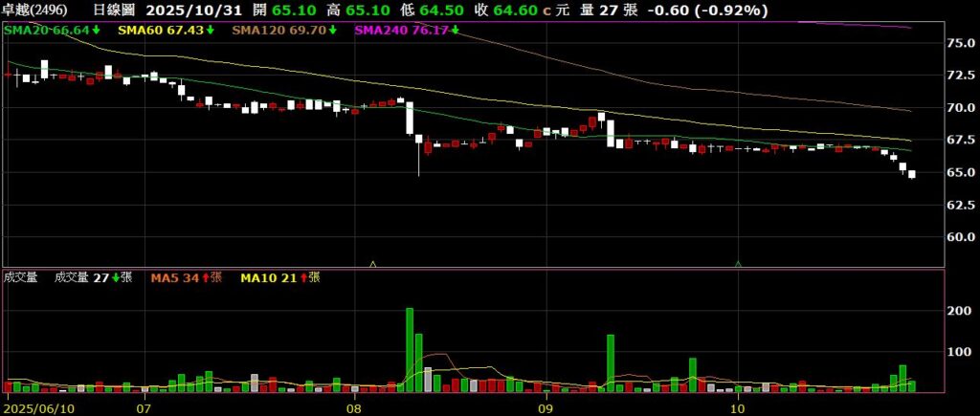Image resolution: width=980 pixels, height=416 pixels.
Task: Click the 09 month label on the time axis
Action: coord(545,407)
